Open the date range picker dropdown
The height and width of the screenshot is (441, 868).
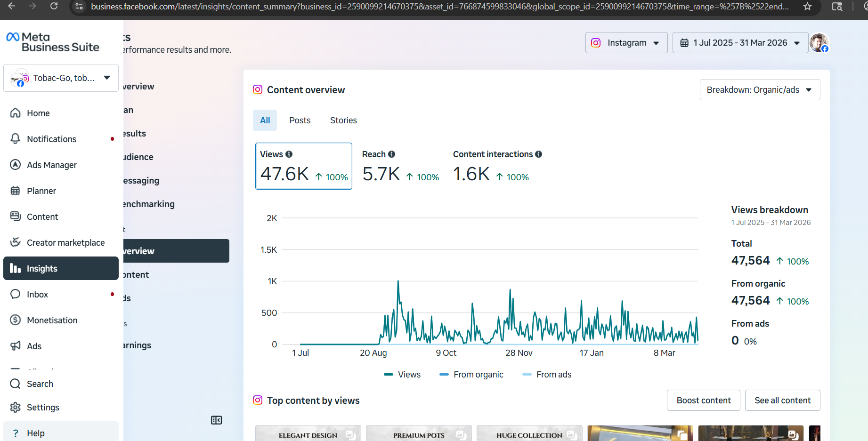coord(740,43)
